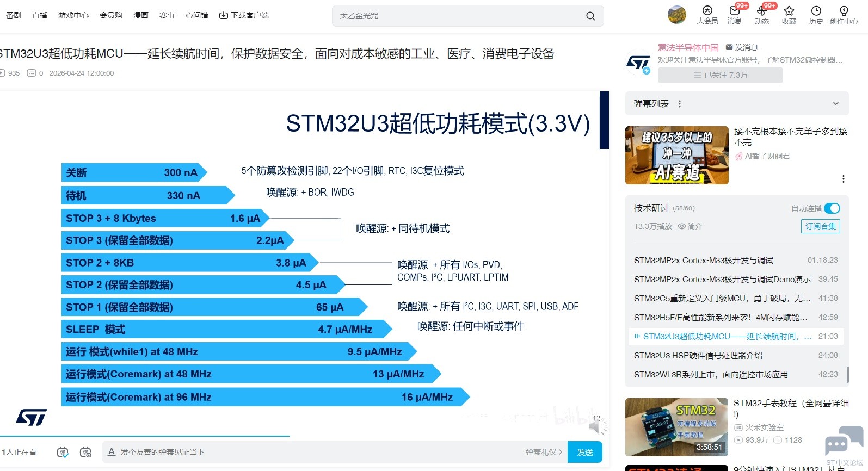Click the danmaku font style A icon

pyautogui.click(x=112, y=452)
